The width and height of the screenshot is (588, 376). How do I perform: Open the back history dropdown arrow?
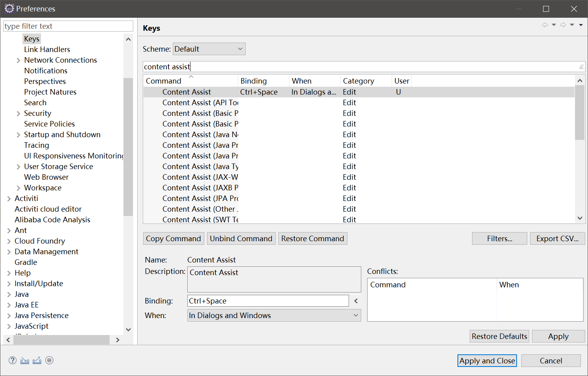554,25
